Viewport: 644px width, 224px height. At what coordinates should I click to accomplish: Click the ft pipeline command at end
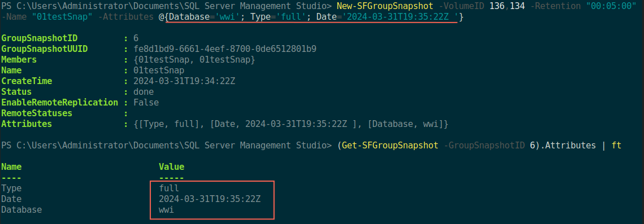coord(616,145)
